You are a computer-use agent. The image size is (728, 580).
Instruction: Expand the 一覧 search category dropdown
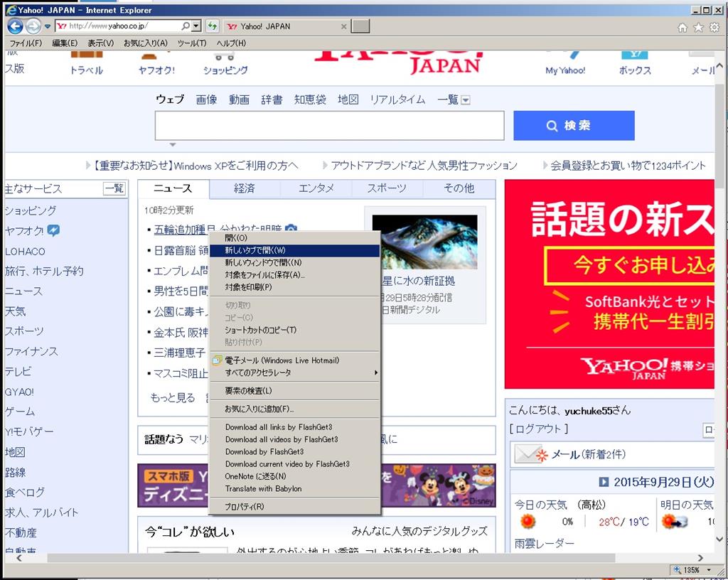point(466,100)
